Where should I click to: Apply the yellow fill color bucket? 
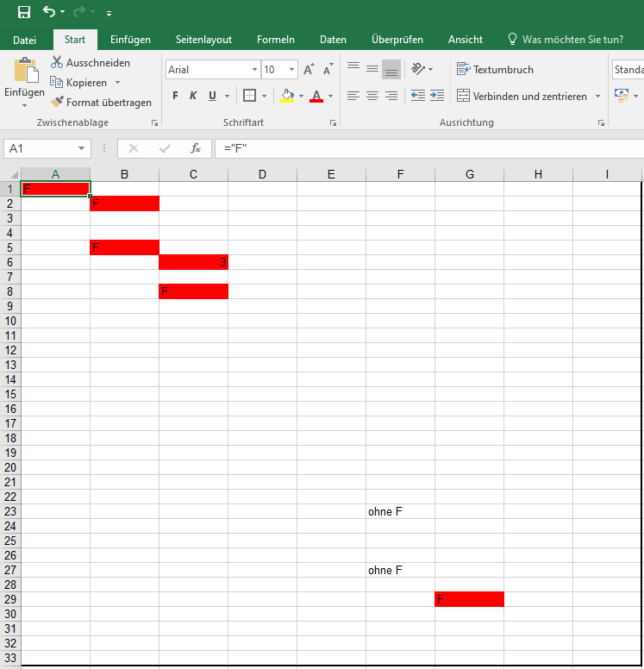tap(287, 96)
